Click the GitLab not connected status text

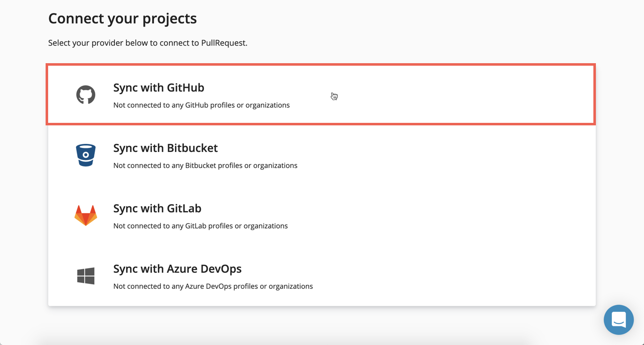pyautogui.click(x=200, y=226)
